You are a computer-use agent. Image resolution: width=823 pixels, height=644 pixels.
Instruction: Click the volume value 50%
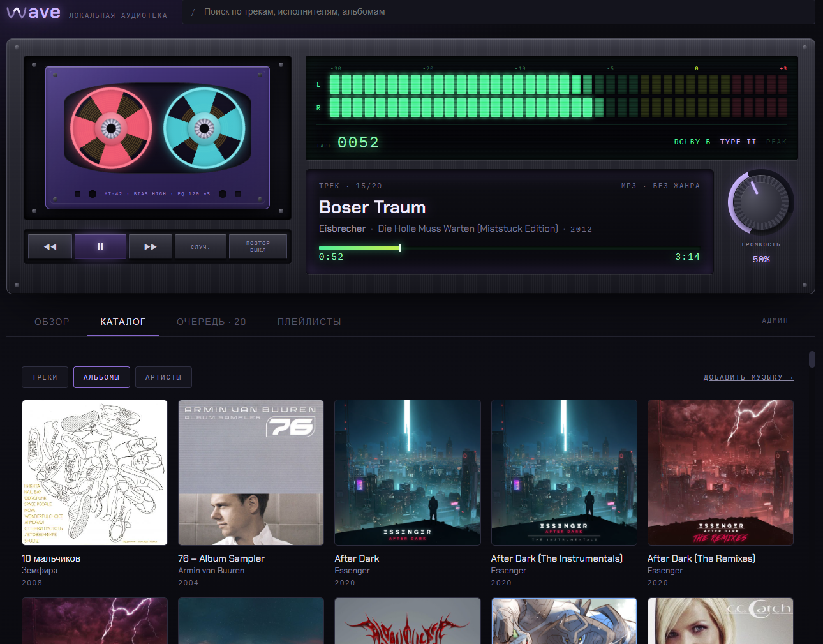pos(761,259)
